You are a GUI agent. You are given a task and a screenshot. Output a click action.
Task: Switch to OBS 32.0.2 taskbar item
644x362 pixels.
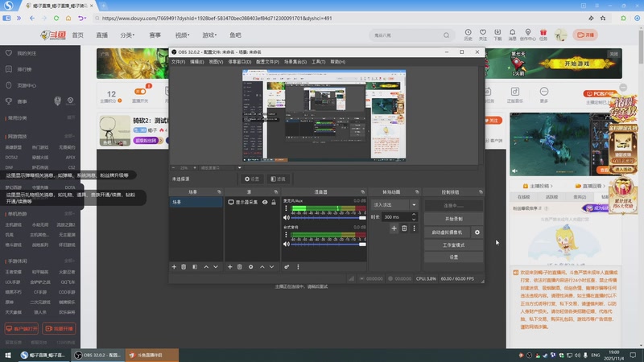coord(97,355)
